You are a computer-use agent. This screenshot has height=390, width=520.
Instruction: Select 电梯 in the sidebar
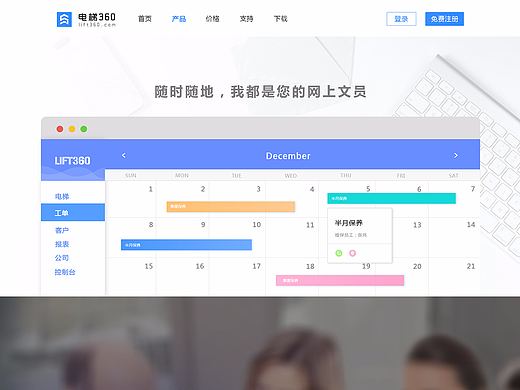pyautogui.click(x=62, y=197)
